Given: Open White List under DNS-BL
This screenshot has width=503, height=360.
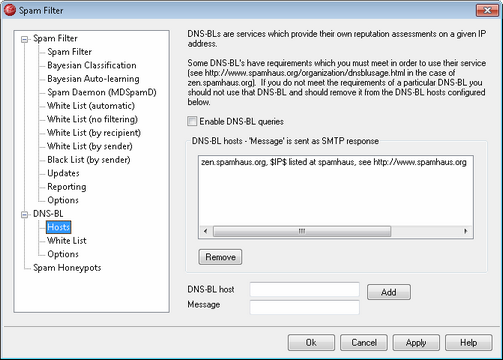Looking at the screenshot, I should click(x=67, y=241).
